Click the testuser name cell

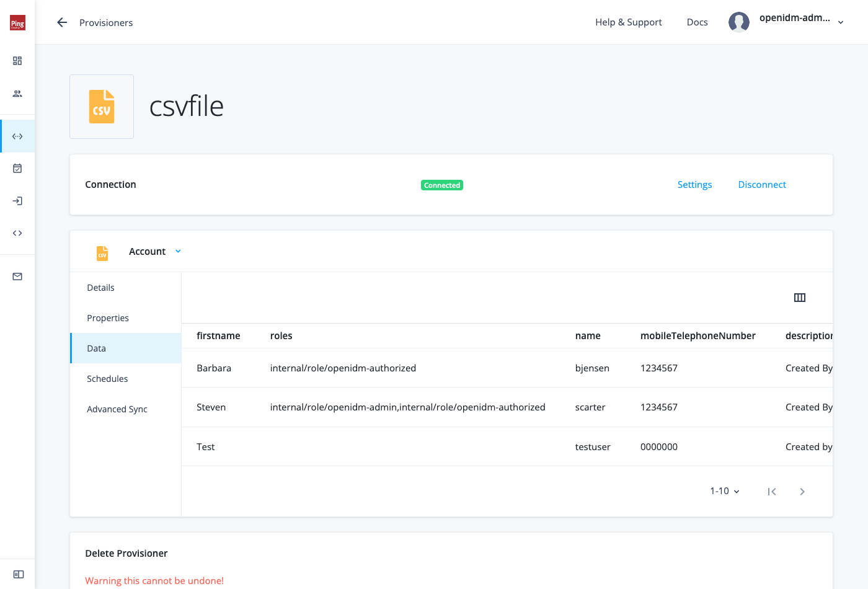click(x=593, y=447)
